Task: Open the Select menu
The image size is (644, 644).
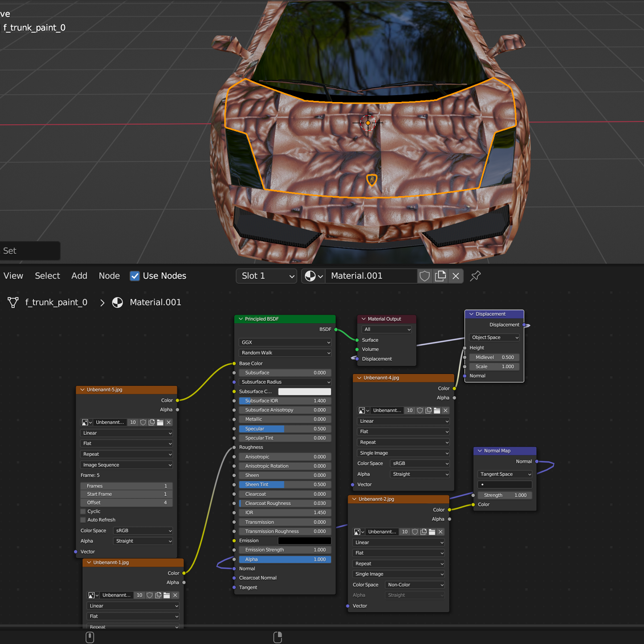Action: point(47,276)
